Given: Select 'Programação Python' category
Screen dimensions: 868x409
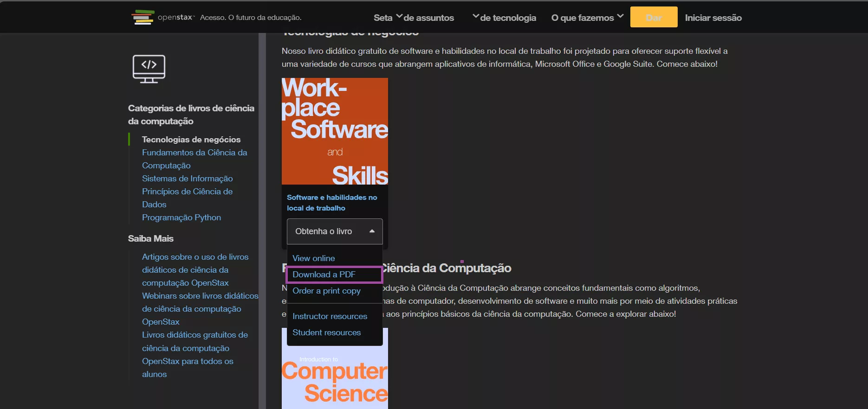Looking at the screenshot, I should click(181, 217).
